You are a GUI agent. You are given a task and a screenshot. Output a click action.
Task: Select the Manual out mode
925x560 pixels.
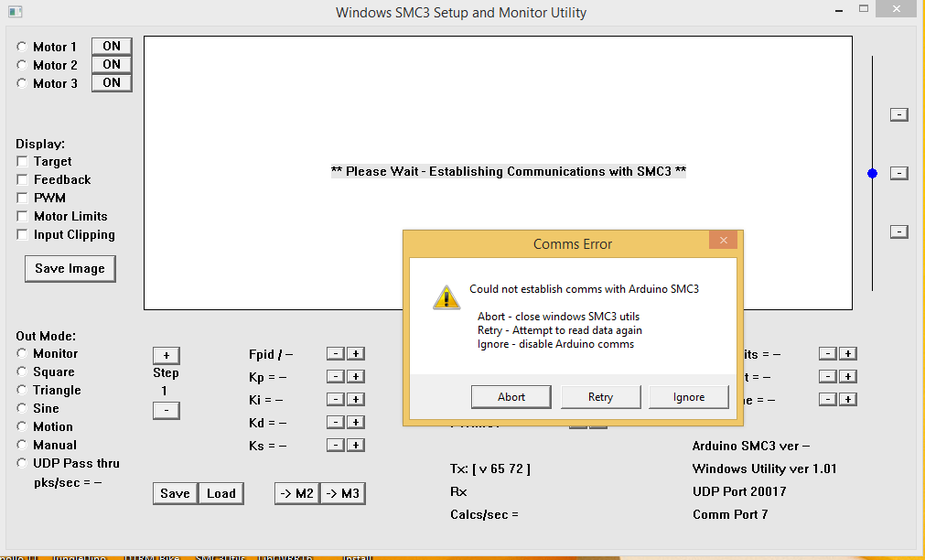(x=22, y=445)
